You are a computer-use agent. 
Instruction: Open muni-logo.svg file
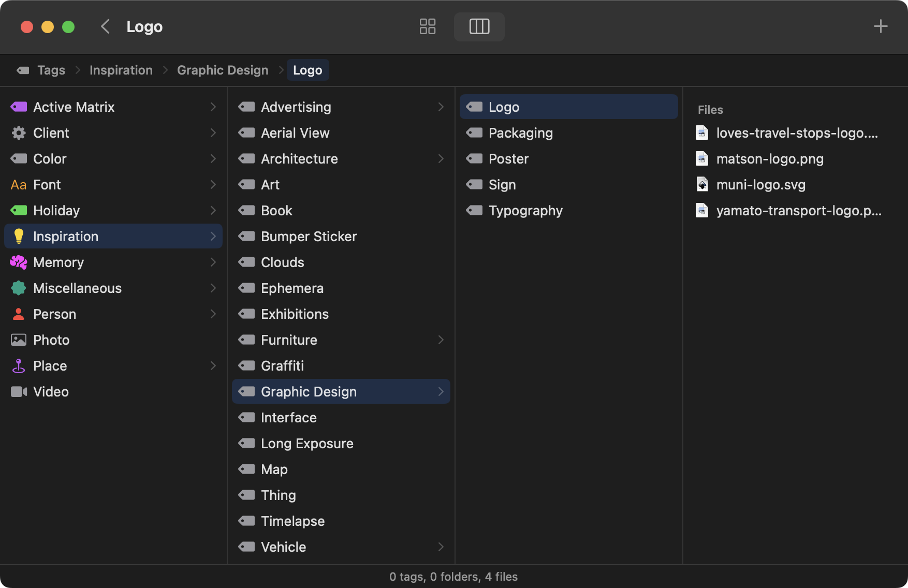point(761,184)
